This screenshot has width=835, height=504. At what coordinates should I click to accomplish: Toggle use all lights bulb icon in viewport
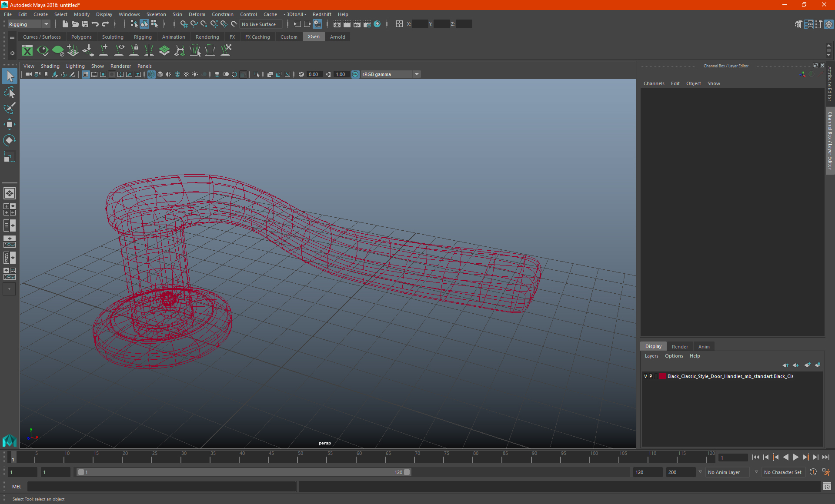(195, 74)
